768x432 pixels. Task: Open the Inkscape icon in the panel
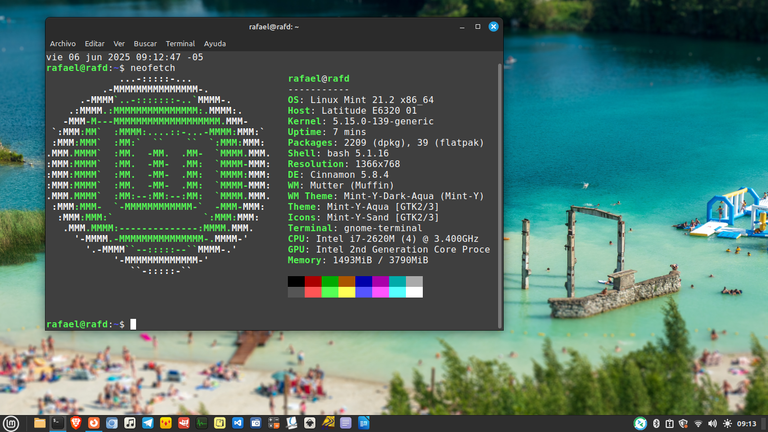tap(310, 423)
